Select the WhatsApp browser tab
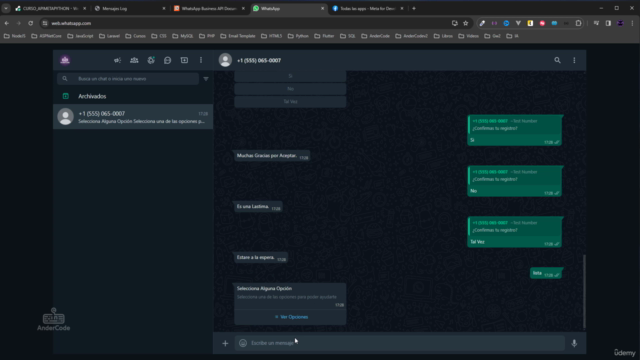Image resolution: width=640 pixels, height=360 pixels. coord(288,8)
